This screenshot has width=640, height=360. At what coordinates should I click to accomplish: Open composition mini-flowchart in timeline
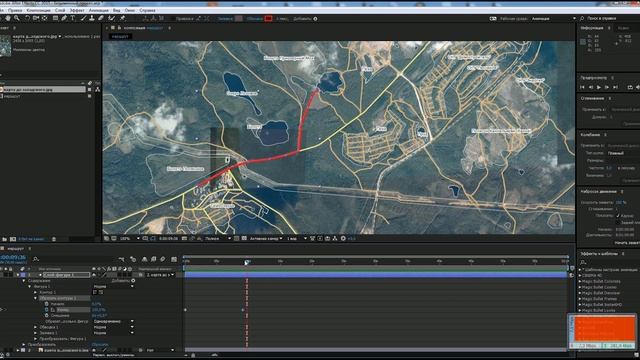coord(122,259)
